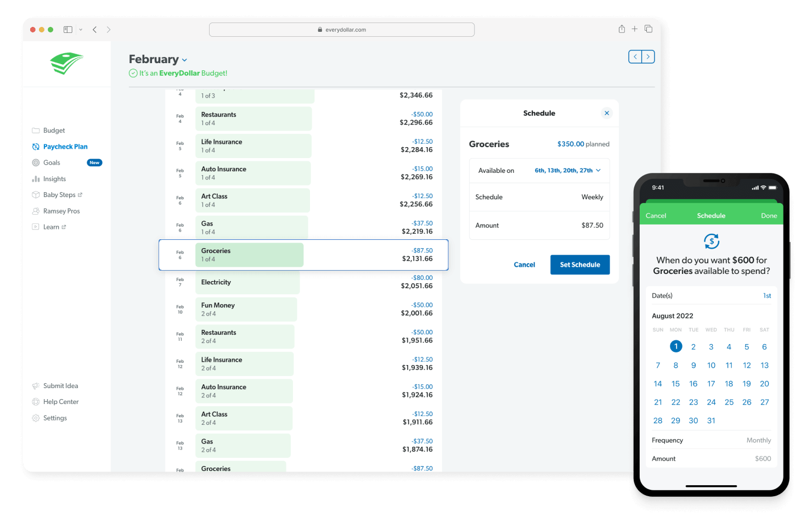812x516 pixels.
Task: Close the Schedule panel
Action: [607, 113]
